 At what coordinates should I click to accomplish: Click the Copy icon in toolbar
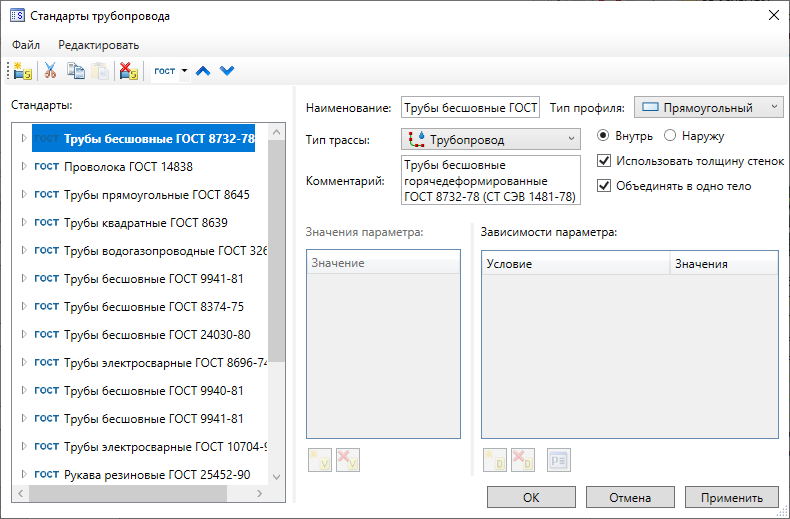(76, 71)
